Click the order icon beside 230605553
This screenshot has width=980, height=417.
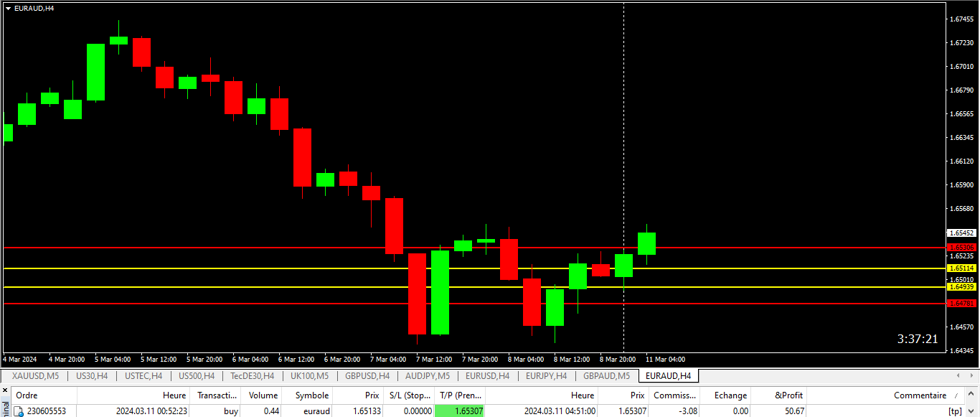coord(19,411)
